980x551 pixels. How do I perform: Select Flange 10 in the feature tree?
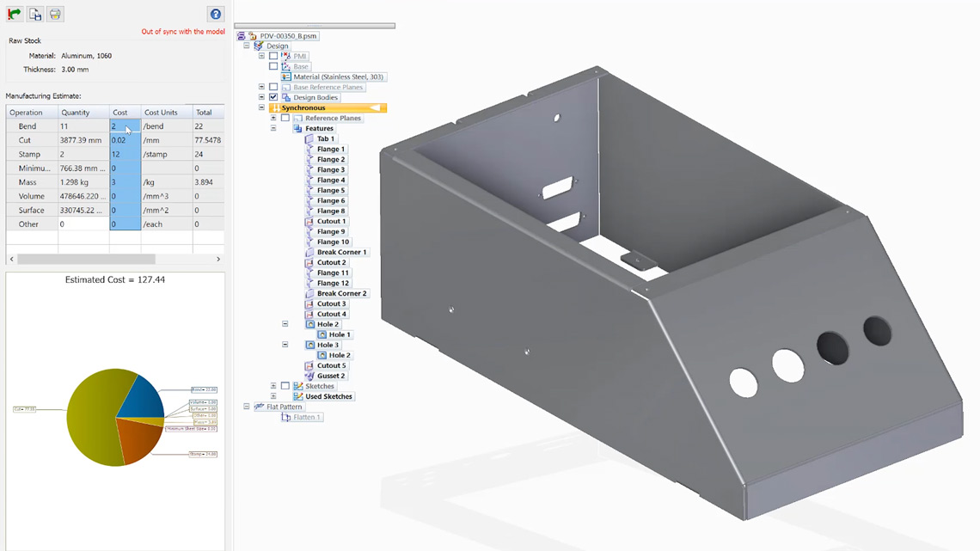(x=333, y=242)
